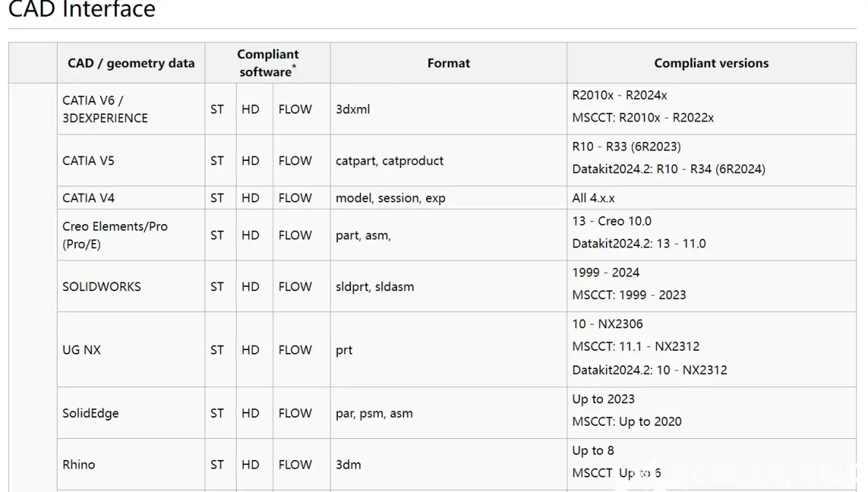Select the 'CAD / geometry data' column header

[x=131, y=63]
